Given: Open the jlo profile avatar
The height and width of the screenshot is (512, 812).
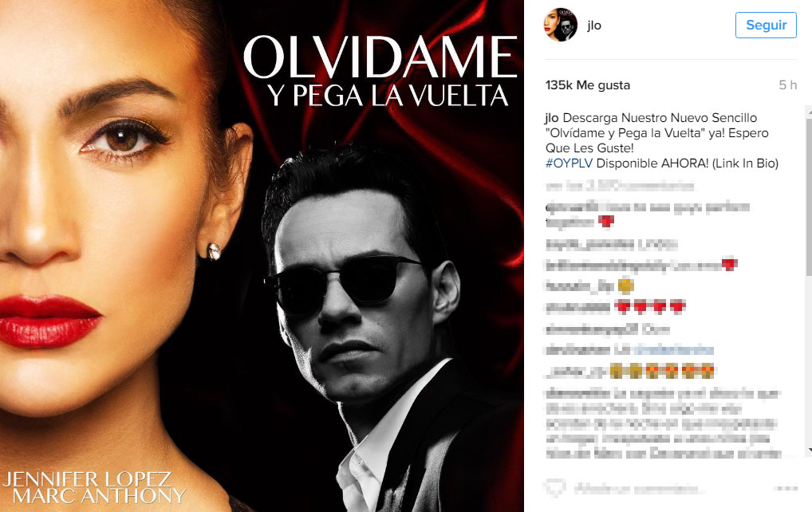Looking at the screenshot, I should click(x=560, y=25).
